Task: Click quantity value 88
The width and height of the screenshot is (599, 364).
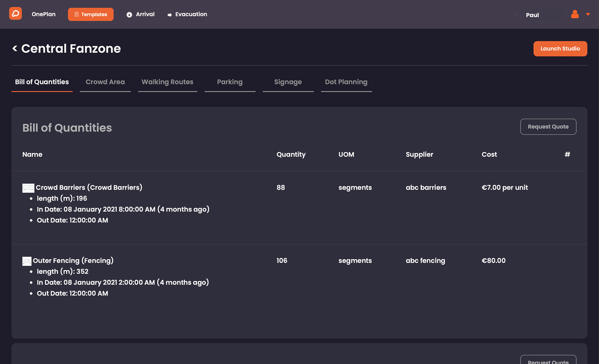Action: point(281,187)
